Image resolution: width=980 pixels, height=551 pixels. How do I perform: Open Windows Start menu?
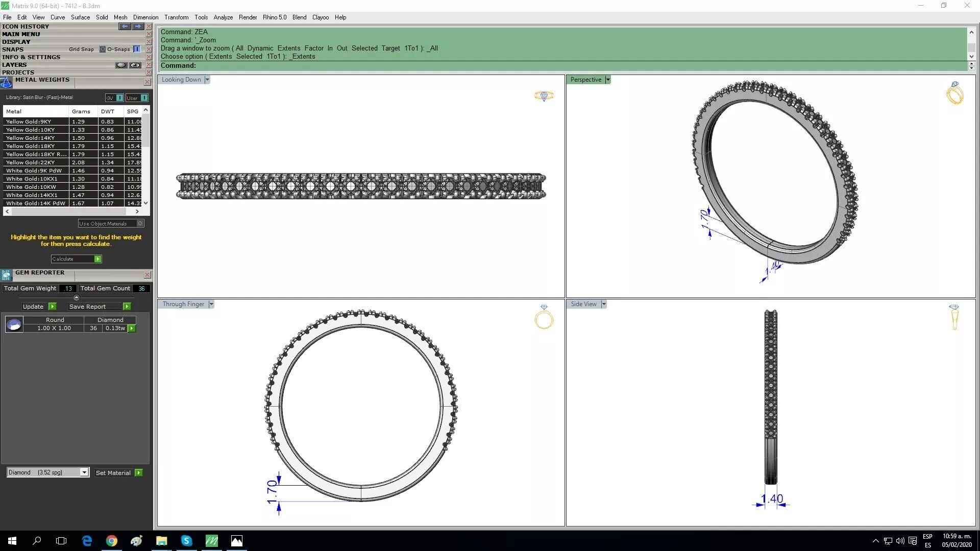12,541
